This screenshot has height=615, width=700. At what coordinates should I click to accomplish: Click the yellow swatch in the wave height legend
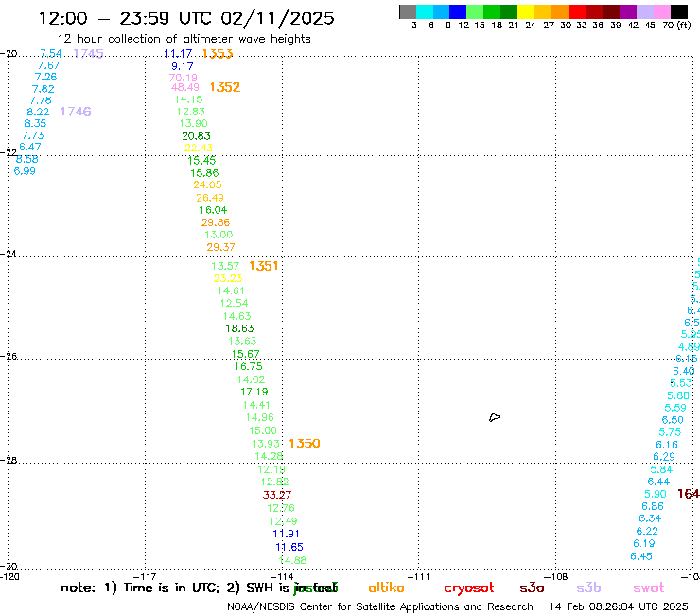click(x=526, y=11)
